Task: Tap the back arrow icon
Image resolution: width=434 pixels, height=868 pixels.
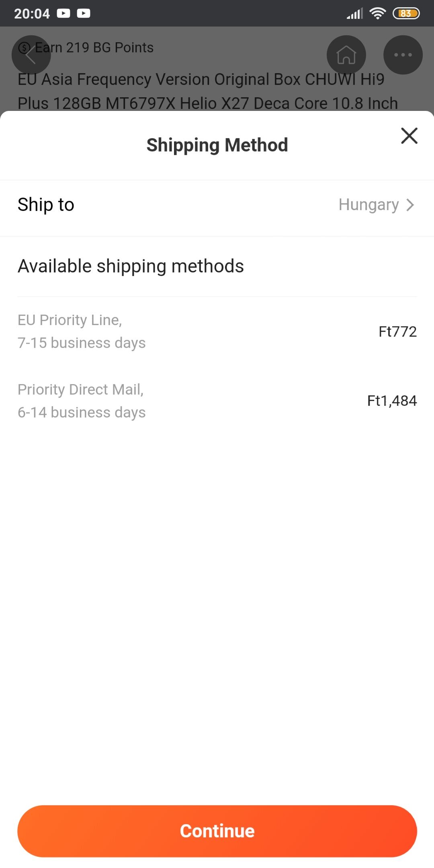Action: (x=31, y=55)
